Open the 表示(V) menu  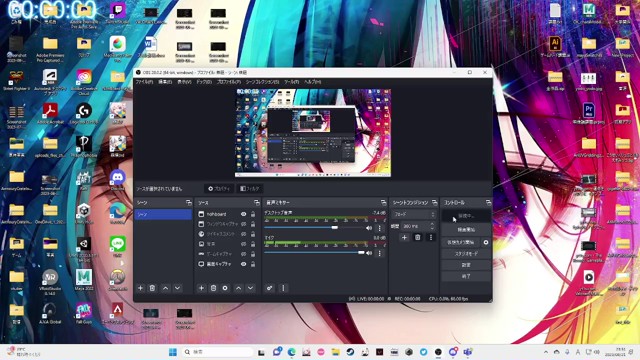click(x=184, y=82)
